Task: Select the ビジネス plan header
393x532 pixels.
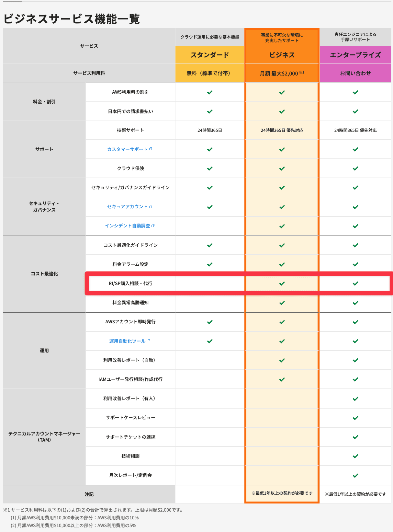Action: pos(282,55)
